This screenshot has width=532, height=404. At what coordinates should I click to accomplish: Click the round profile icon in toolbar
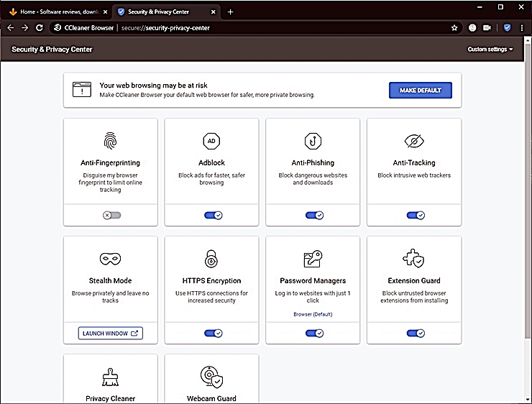coord(472,28)
